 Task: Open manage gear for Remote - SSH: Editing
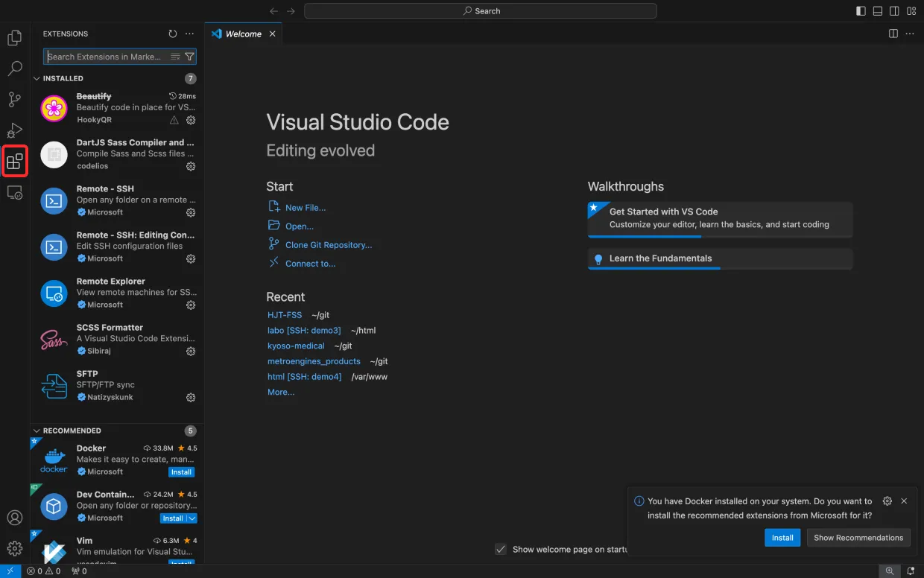click(191, 258)
